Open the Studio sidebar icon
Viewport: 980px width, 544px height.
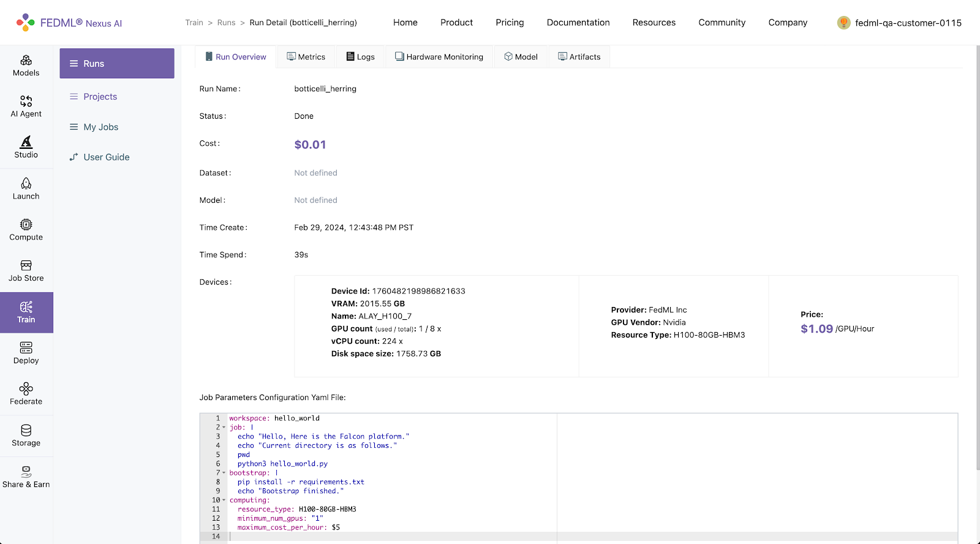[x=26, y=142]
